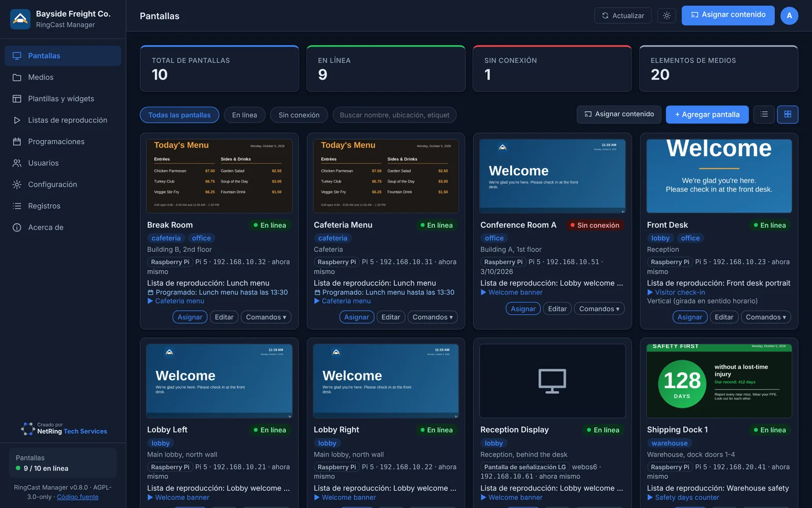Open Comandos dropdown for Break Room
Image resolution: width=812 pixels, height=508 pixels.
tap(266, 317)
